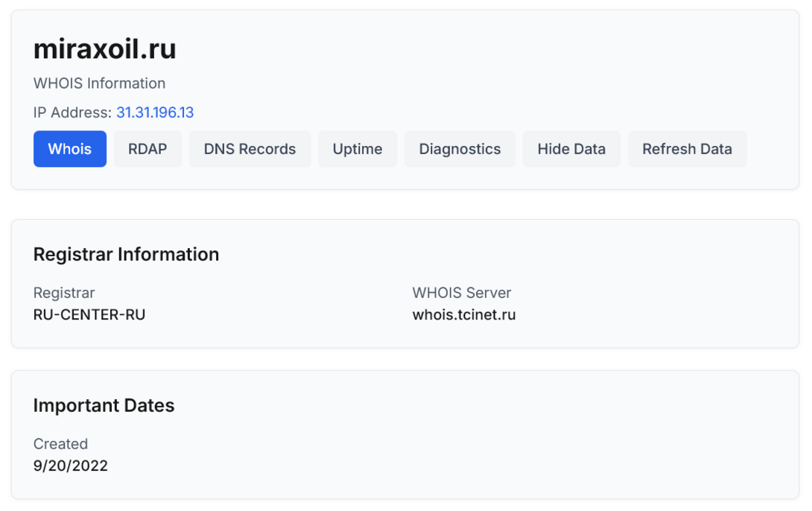This screenshot has width=812, height=511.
Task: Switch to the RDAP tab
Action: click(148, 149)
